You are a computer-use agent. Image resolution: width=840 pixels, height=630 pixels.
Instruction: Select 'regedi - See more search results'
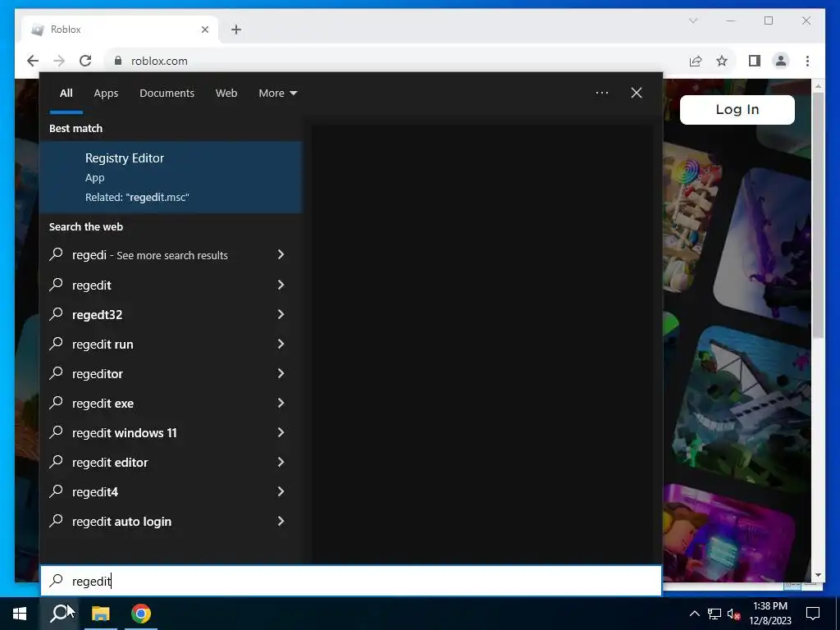coord(171,255)
